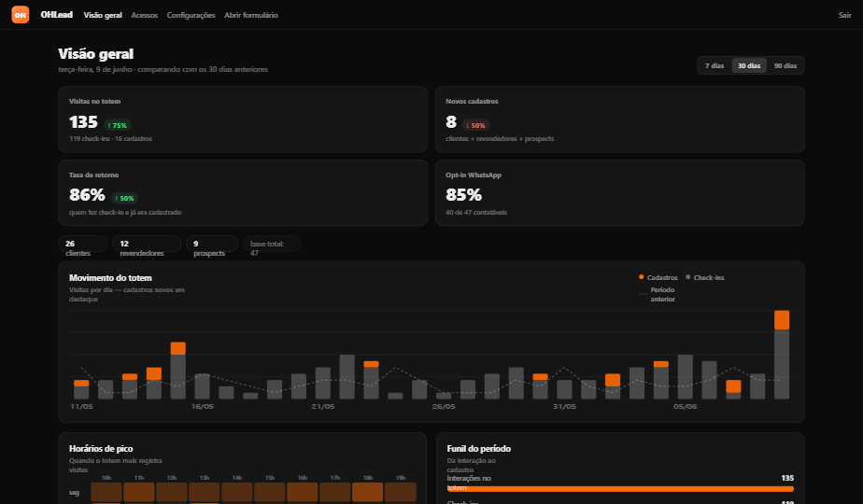Click the Check-ins gray legend dot
863x504 pixels.
[688, 277]
